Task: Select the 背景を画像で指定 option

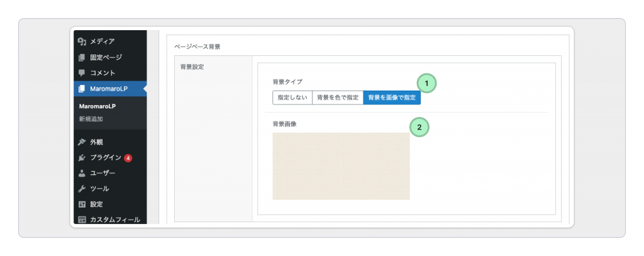Action: 392,97
